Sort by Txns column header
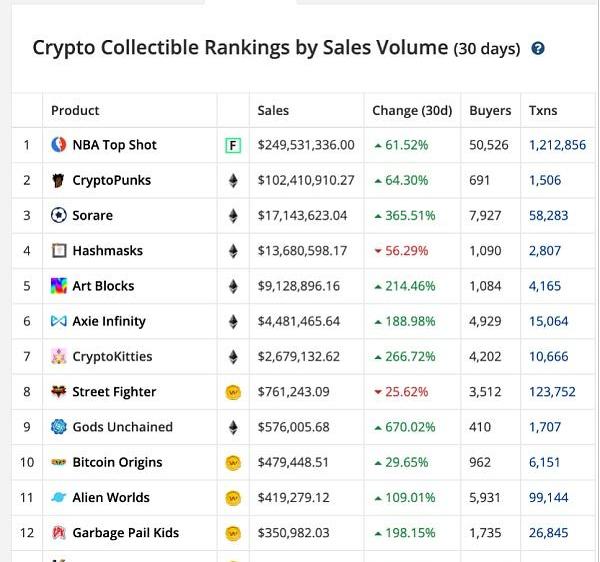This screenshot has height=562, width=600. tap(543, 111)
